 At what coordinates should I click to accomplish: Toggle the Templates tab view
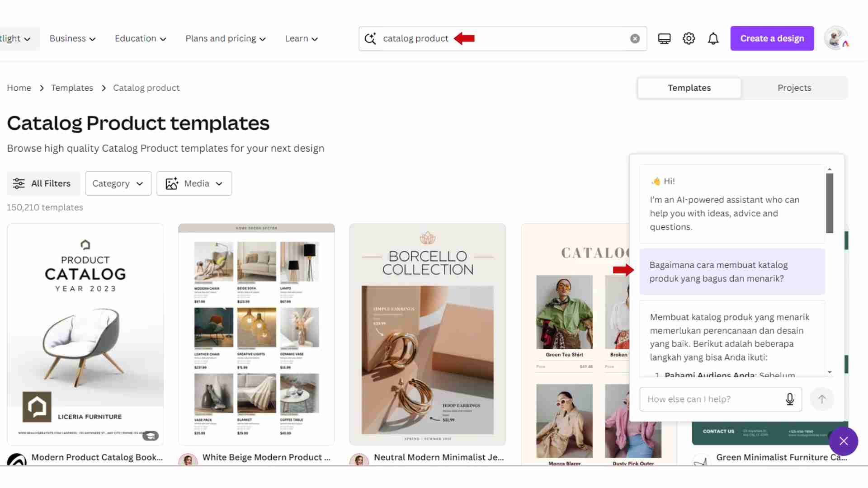coord(689,88)
